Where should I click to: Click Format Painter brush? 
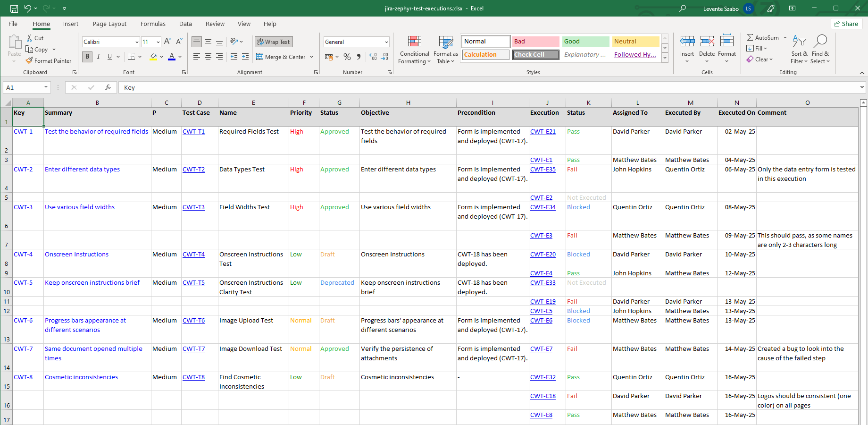point(29,60)
